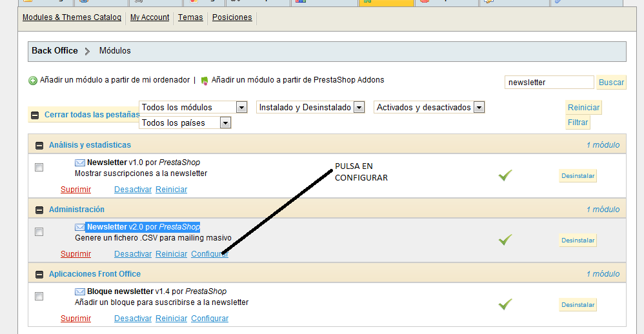Click envelope icon of Newsletter v1.0 module
The image size is (644, 334).
80,162
